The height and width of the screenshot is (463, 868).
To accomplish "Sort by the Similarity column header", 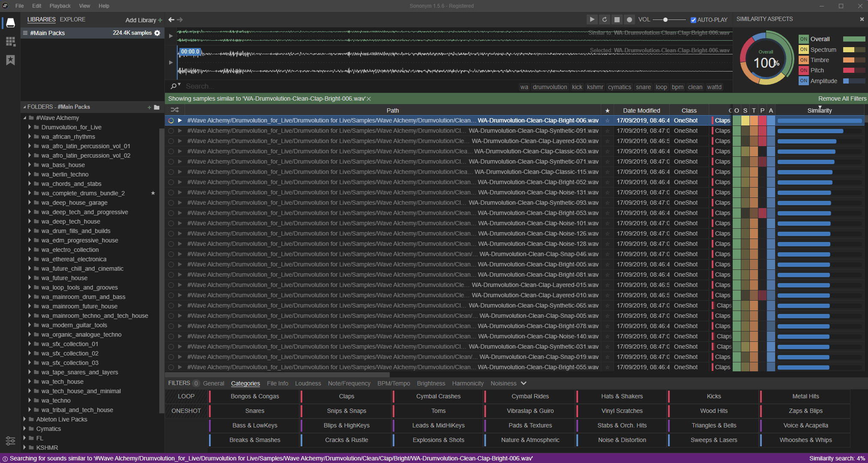I will tap(819, 111).
